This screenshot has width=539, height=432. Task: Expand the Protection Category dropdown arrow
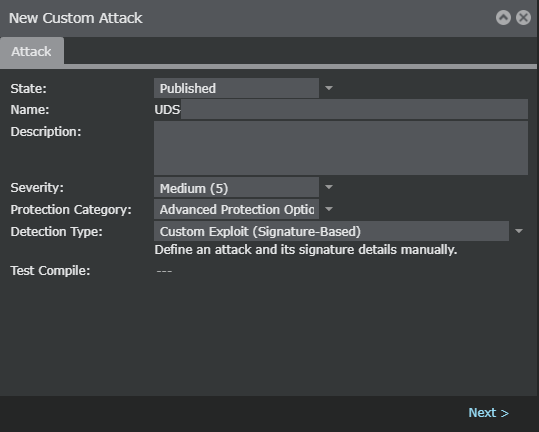329,209
